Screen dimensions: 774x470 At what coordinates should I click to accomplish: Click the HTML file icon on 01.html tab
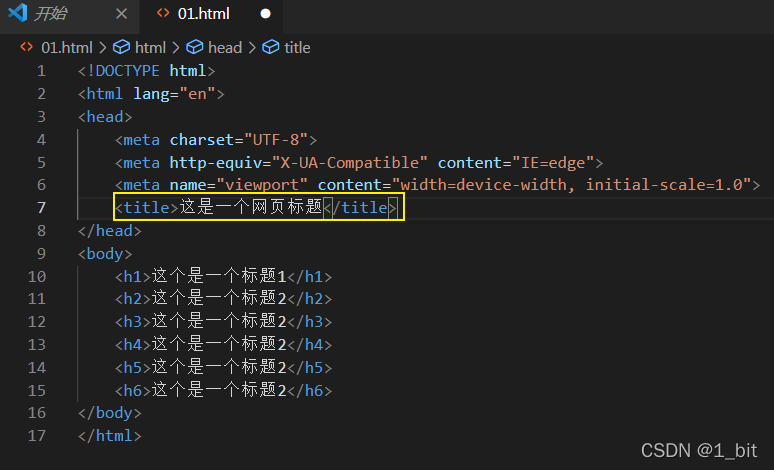click(x=163, y=13)
